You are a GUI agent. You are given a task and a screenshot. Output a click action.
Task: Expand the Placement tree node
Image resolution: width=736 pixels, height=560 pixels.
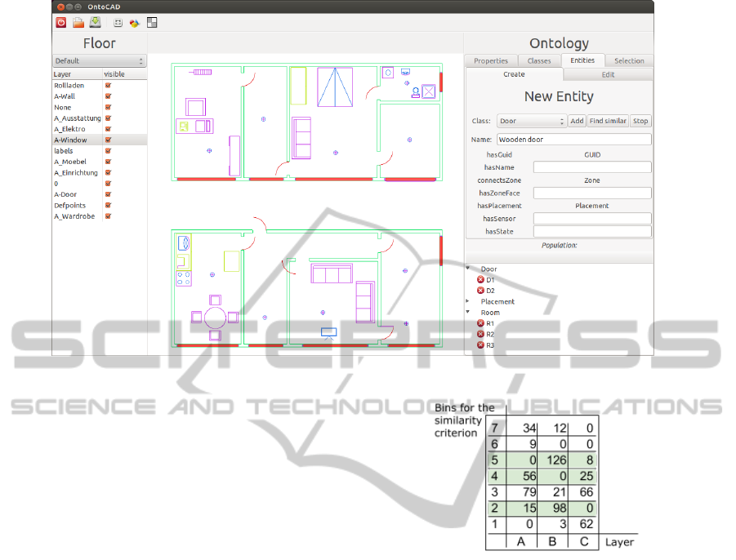click(468, 301)
